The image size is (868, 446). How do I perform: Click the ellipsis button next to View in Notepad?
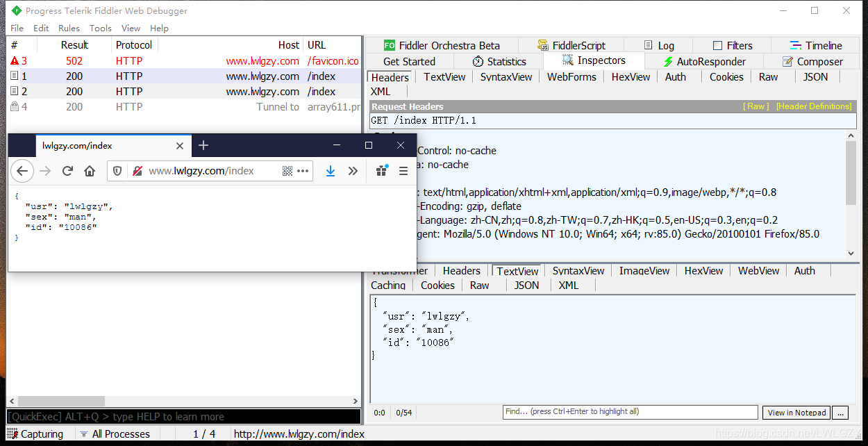pos(840,413)
